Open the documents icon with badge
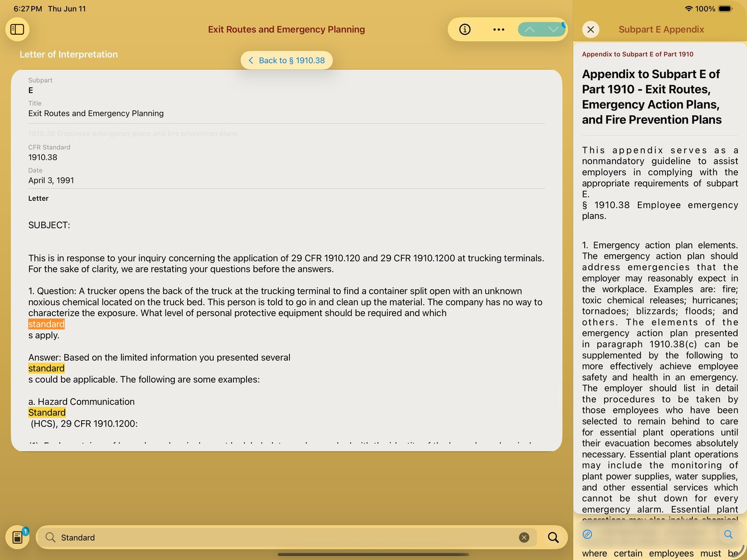Screen dimensions: 747x560 pos(17,537)
